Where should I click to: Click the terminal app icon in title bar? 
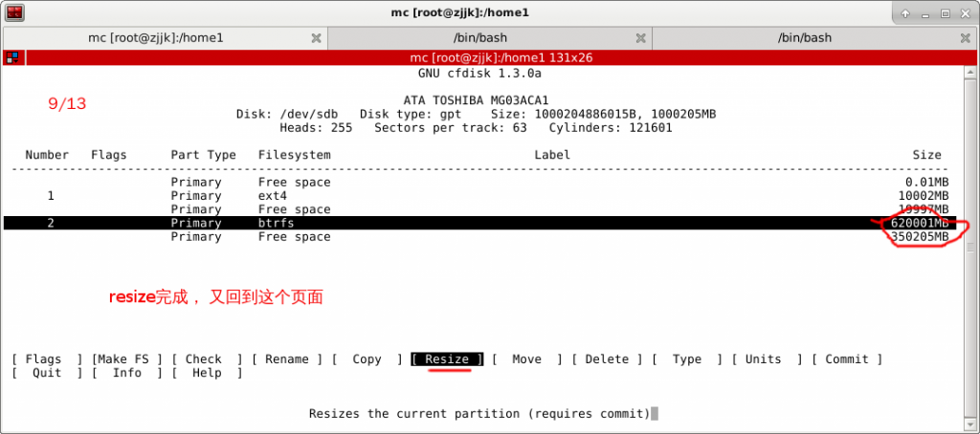tap(13, 13)
